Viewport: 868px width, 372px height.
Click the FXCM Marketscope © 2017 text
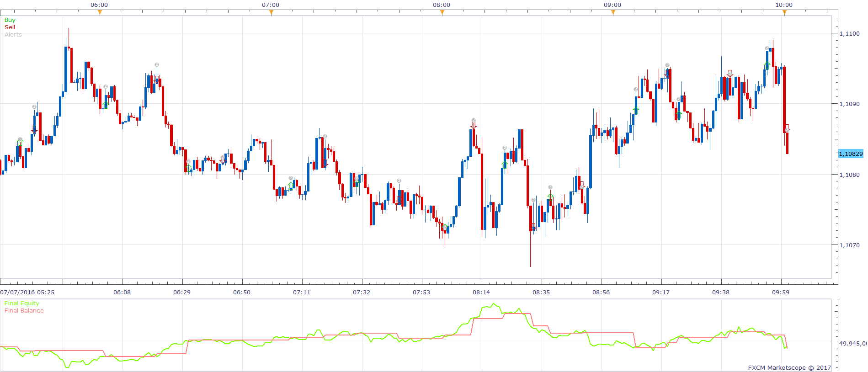click(x=789, y=367)
